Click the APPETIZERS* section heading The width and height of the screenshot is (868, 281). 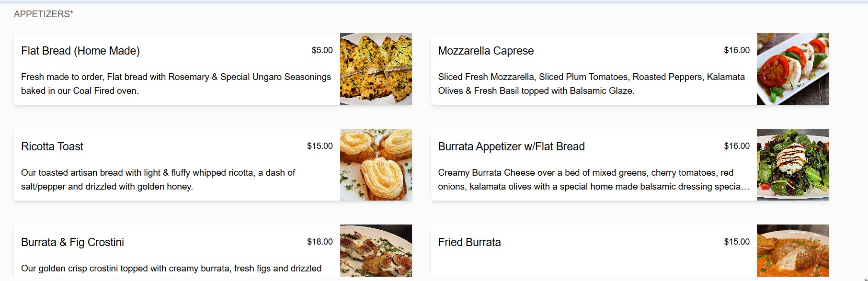click(43, 13)
